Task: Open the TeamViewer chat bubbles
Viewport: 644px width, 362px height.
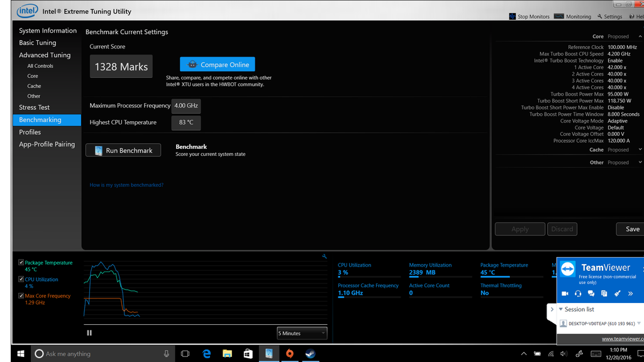Action: coord(591,293)
